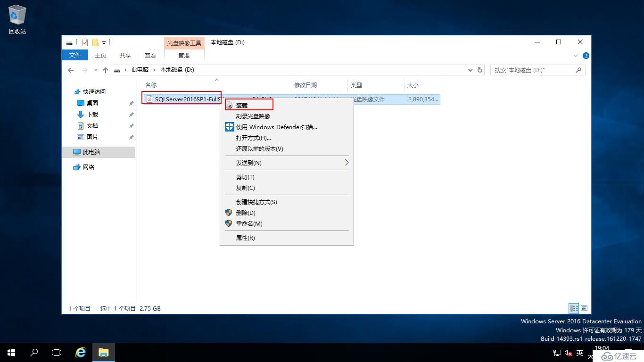This screenshot has height=362, width=644.
Task: Go back with the back arrow
Action: coord(71,70)
